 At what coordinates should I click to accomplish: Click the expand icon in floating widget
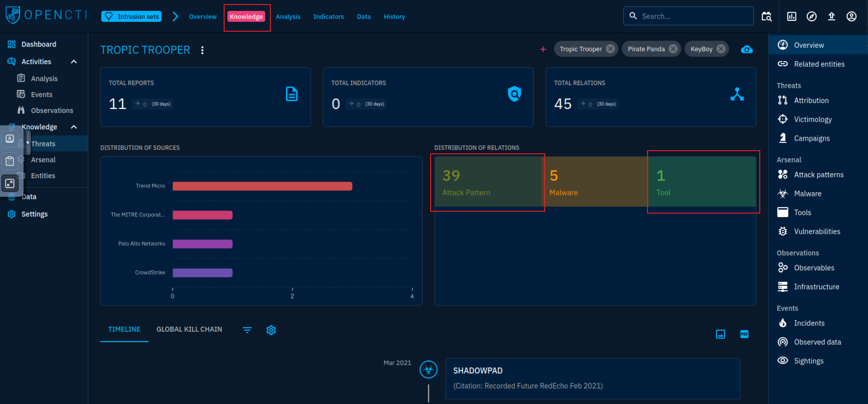[10, 183]
